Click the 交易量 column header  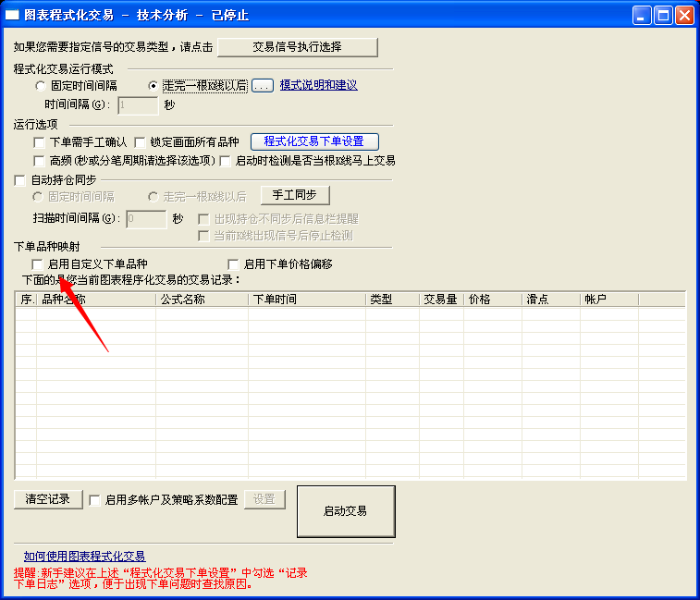(x=441, y=300)
